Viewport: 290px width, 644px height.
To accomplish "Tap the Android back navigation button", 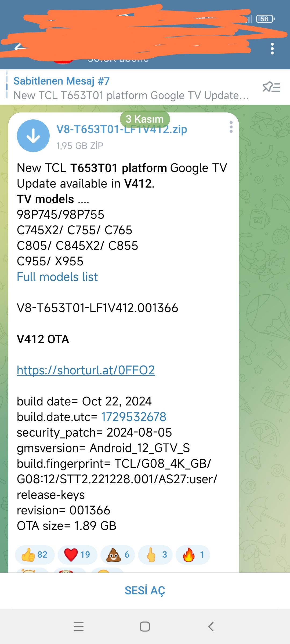I will (211, 627).
